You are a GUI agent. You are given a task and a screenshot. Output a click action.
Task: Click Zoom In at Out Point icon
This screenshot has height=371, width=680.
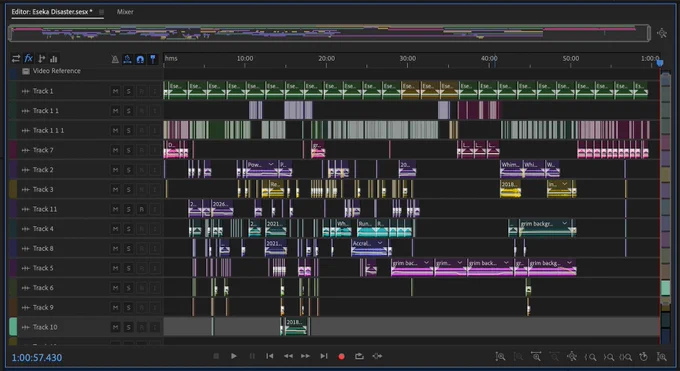[x=608, y=357]
